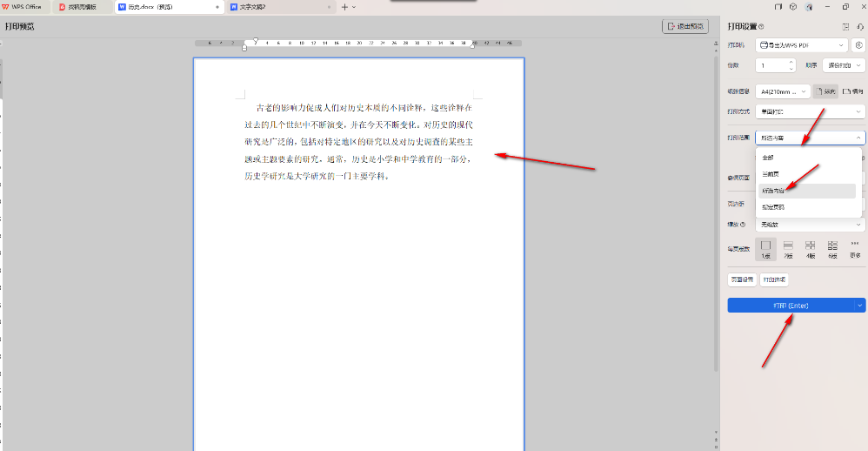Image resolution: width=868 pixels, height=451 pixels.
Task: Switch to the 文字文稿2 document tab
Action: pos(278,7)
